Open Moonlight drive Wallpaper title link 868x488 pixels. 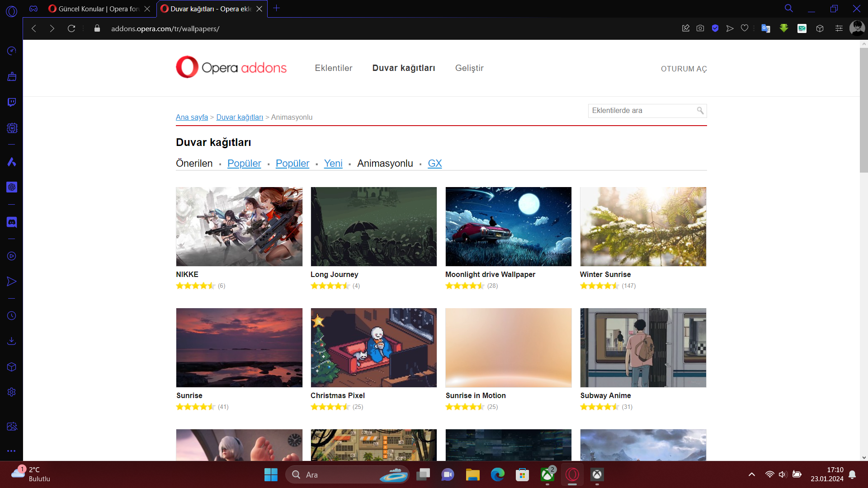tap(490, 274)
